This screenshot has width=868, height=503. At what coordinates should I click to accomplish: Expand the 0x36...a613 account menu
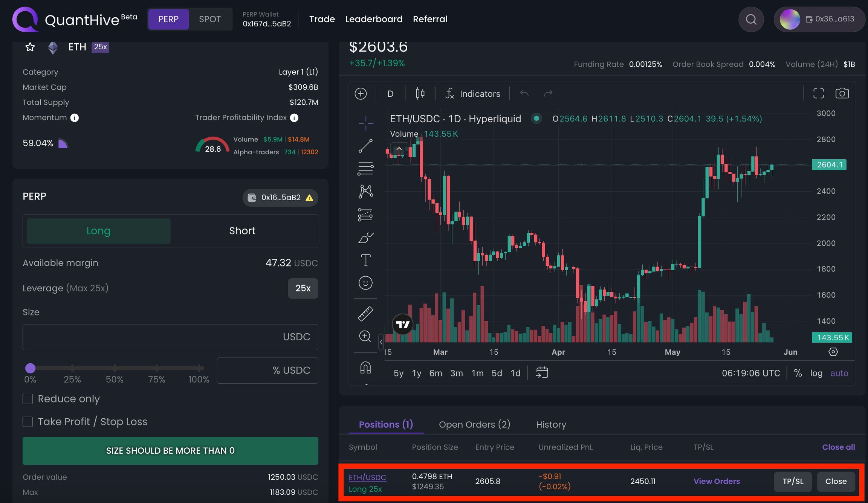pos(819,19)
